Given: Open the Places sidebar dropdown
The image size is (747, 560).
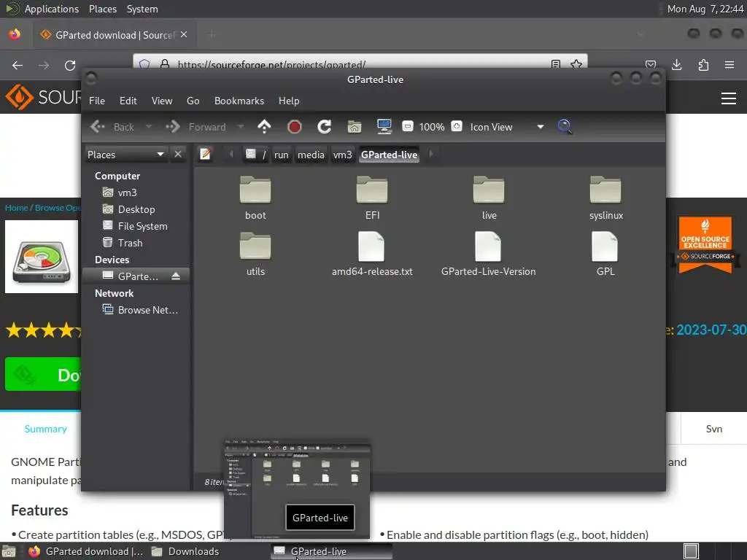Looking at the screenshot, I should coord(125,155).
